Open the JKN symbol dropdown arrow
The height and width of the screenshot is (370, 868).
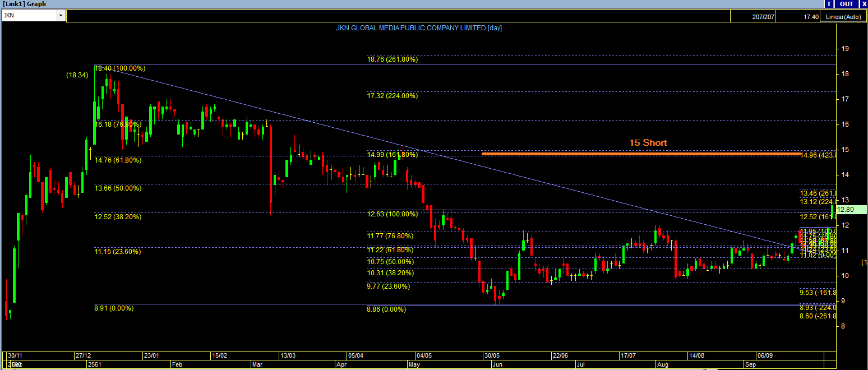(61, 16)
